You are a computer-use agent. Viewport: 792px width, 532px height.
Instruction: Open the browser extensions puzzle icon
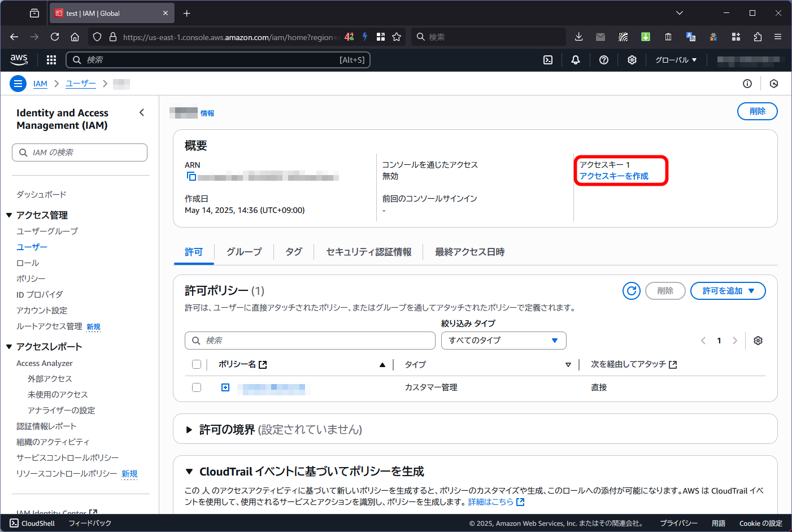(758, 37)
